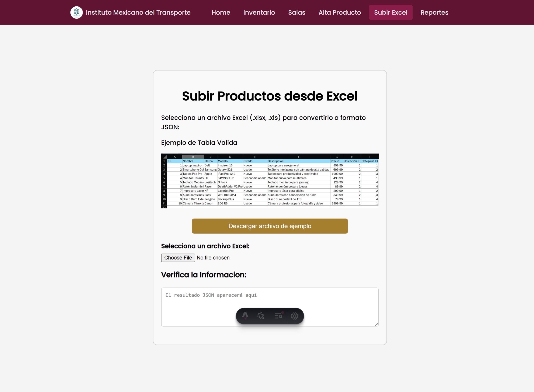
Task: Click the Nombre column header in the example image
Action: pyautogui.click(x=188, y=161)
